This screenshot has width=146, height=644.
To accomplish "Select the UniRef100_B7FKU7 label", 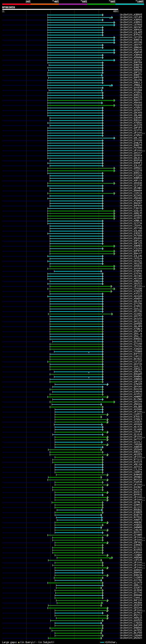I will (x=131, y=35).
